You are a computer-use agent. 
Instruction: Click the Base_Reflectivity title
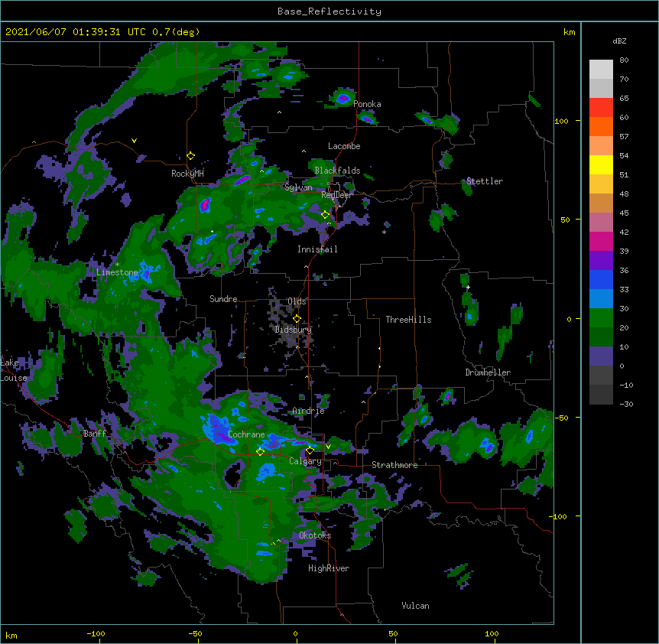pyautogui.click(x=329, y=11)
